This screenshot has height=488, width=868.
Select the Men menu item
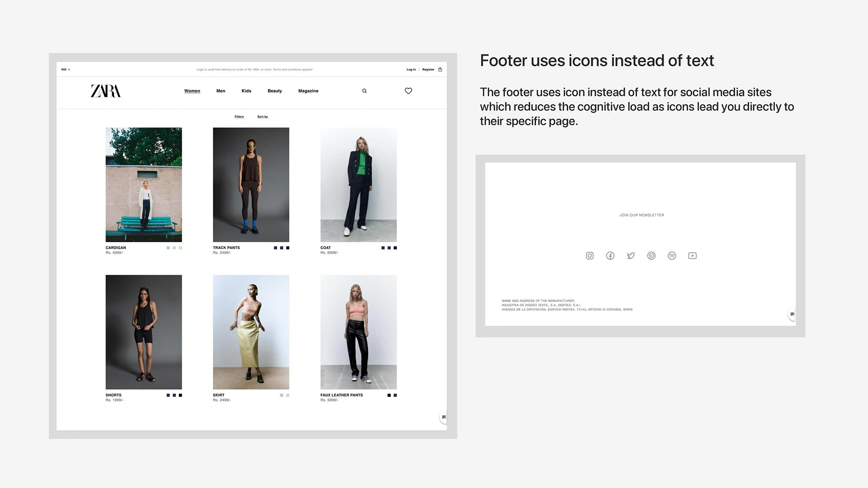pyautogui.click(x=221, y=91)
